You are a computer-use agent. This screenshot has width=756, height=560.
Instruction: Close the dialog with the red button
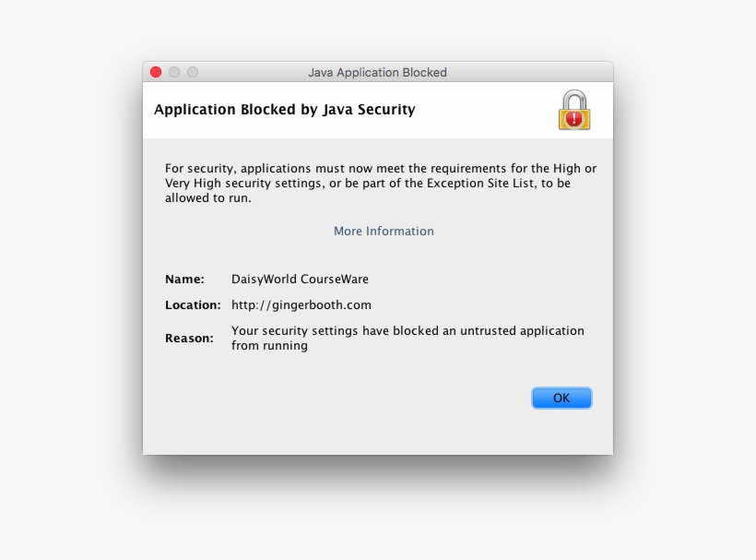156,72
